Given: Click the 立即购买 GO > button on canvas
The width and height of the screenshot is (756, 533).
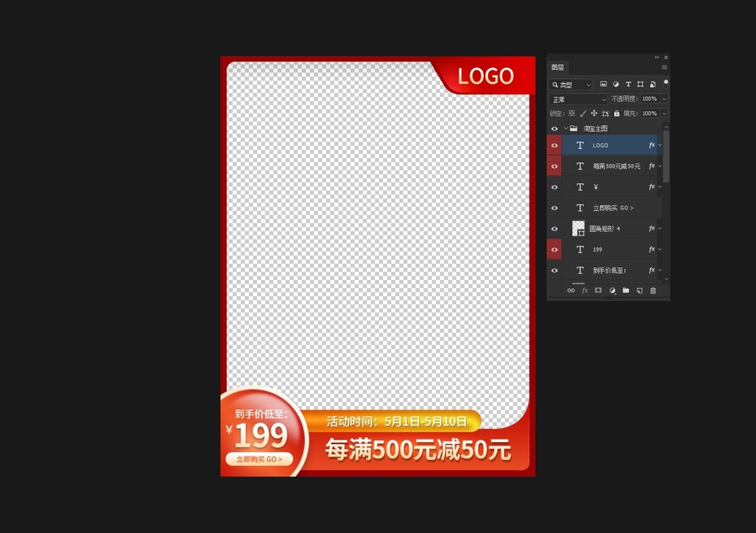Looking at the screenshot, I should coord(260,459).
